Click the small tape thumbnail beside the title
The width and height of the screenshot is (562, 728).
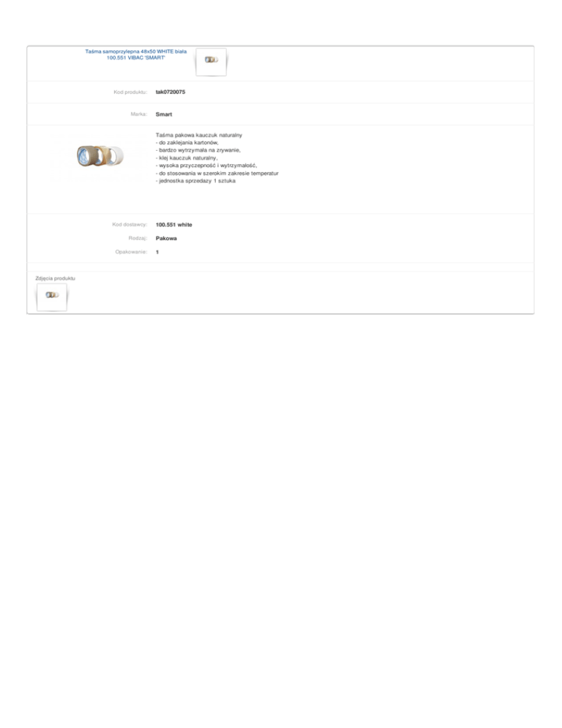pyautogui.click(x=211, y=62)
